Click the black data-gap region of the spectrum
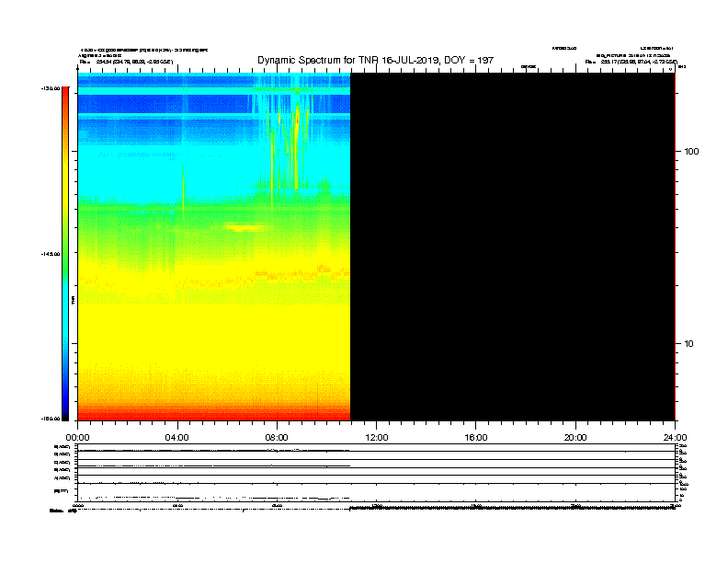The width and height of the screenshot is (728, 563). [x=513, y=247]
